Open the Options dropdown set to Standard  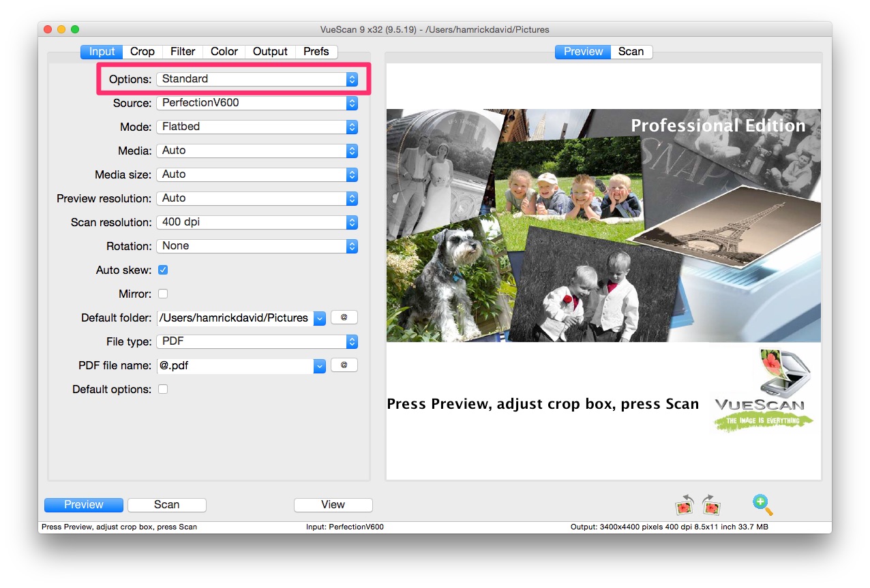coord(257,79)
